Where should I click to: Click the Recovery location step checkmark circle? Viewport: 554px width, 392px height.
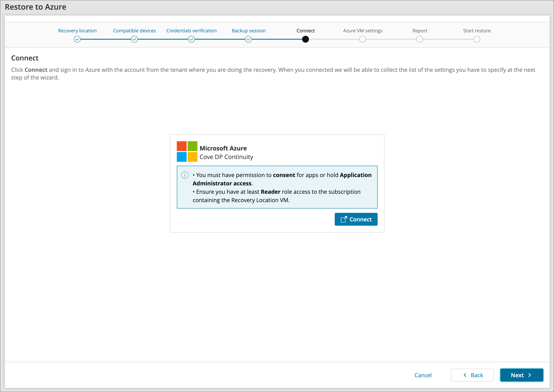(77, 39)
